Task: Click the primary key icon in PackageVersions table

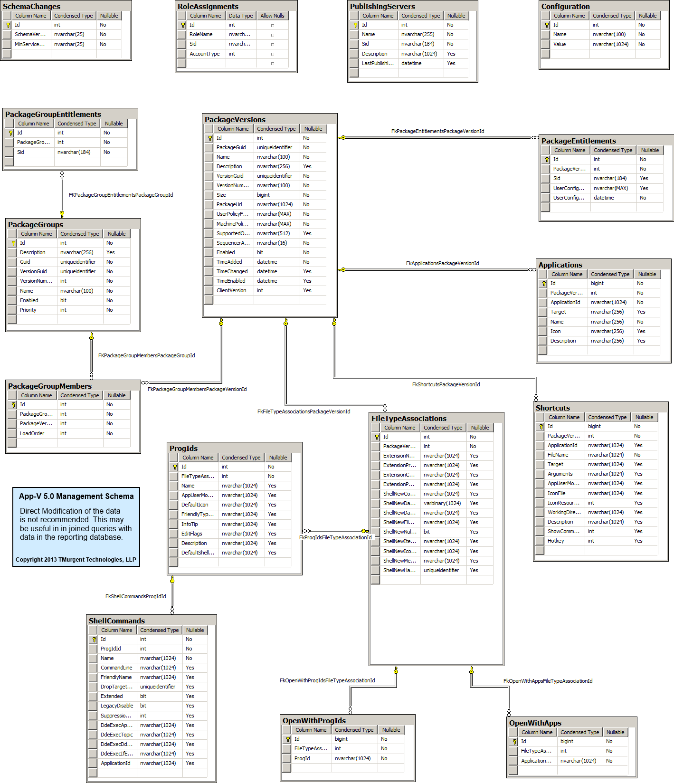Action: (210, 138)
